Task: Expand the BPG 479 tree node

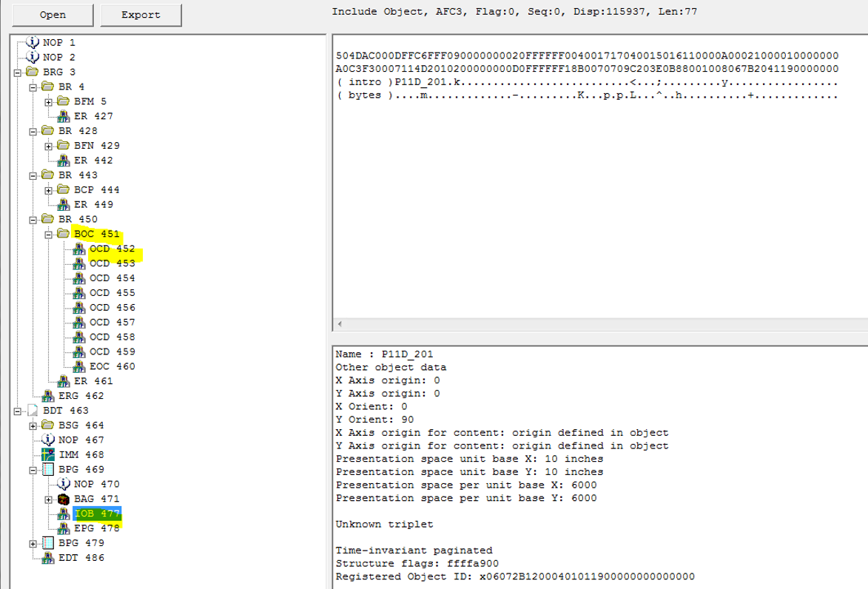Action: (x=33, y=544)
